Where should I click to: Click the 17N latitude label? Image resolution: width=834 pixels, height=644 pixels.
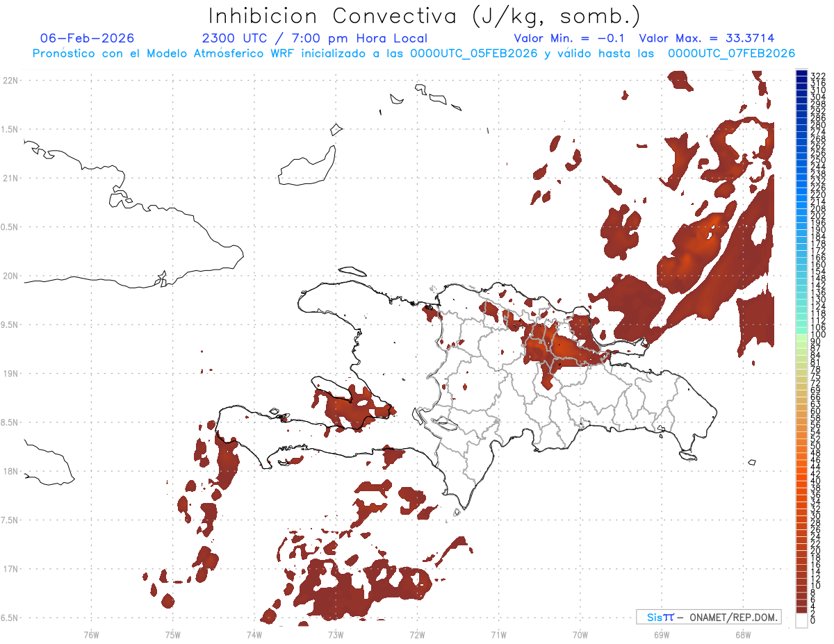[x=10, y=569]
